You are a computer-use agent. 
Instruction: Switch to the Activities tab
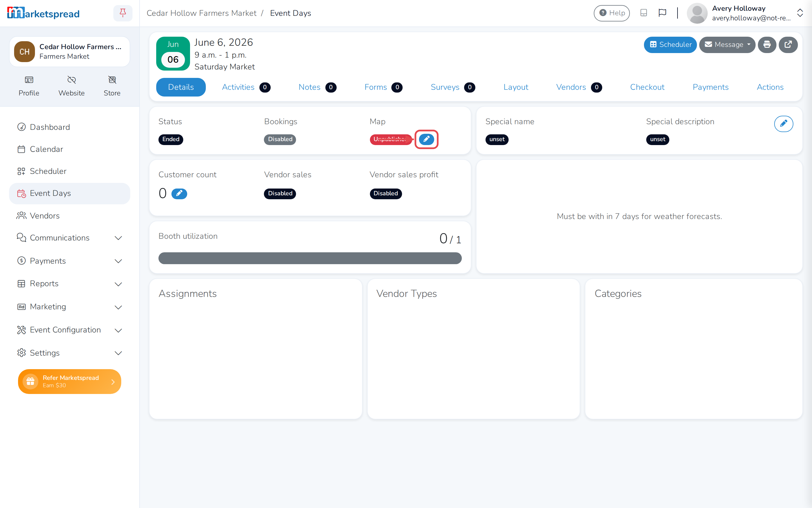coord(246,87)
